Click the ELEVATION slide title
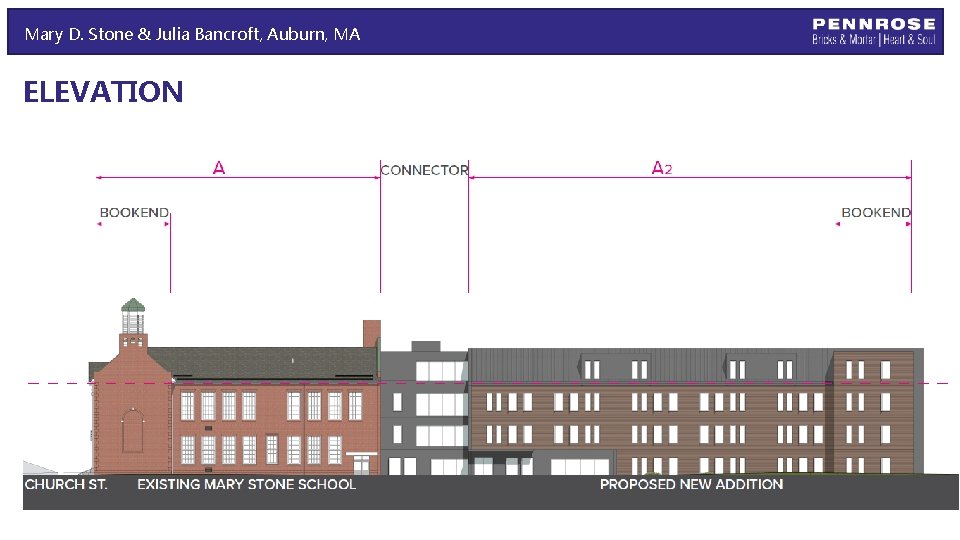 coord(103,92)
